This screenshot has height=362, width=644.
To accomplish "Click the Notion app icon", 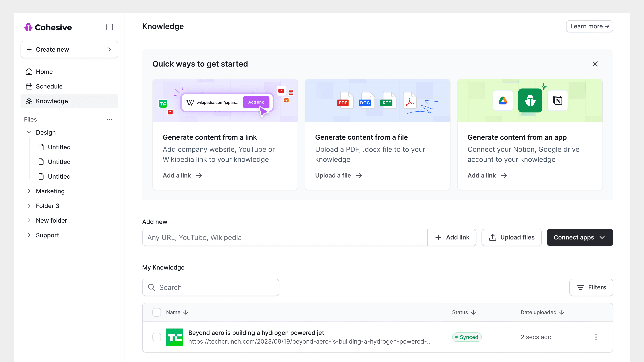I will [x=557, y=101].
